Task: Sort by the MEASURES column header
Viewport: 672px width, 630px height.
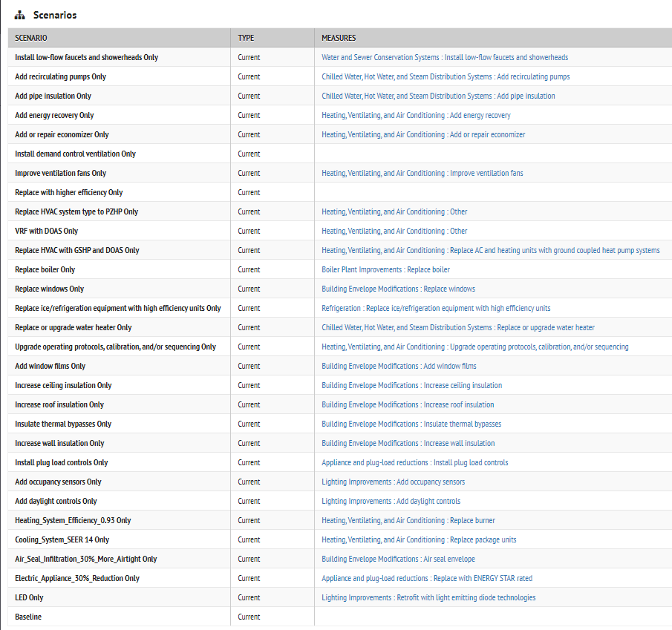Action: click(x=336, y=38)
